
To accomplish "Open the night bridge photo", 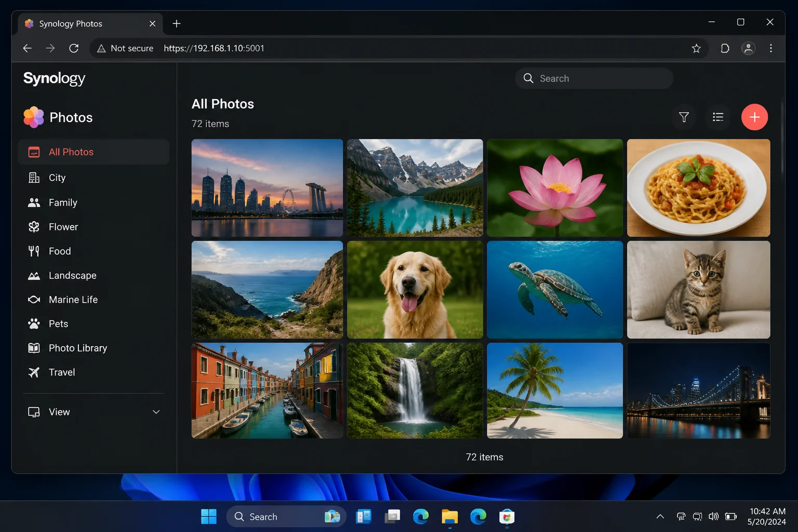I will point(698,390).
